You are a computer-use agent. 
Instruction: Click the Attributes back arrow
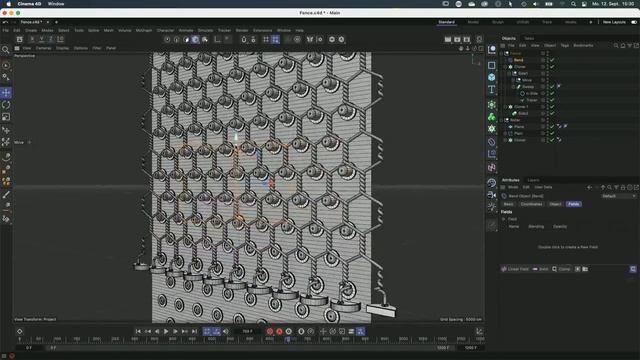[589, 187]
